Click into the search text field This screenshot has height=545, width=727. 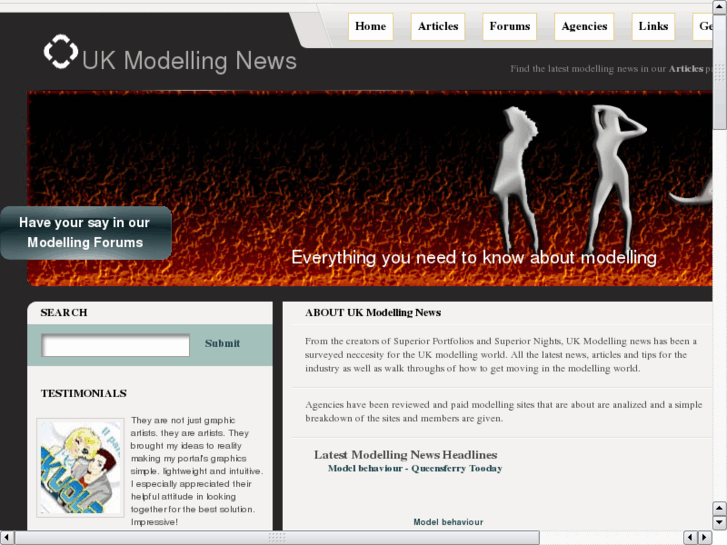coord(115,345)
